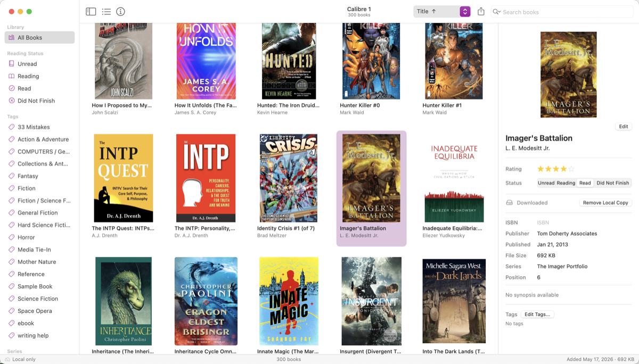Select the How It Unfolds cover
The image size is (639, 364).
(206, 61)
